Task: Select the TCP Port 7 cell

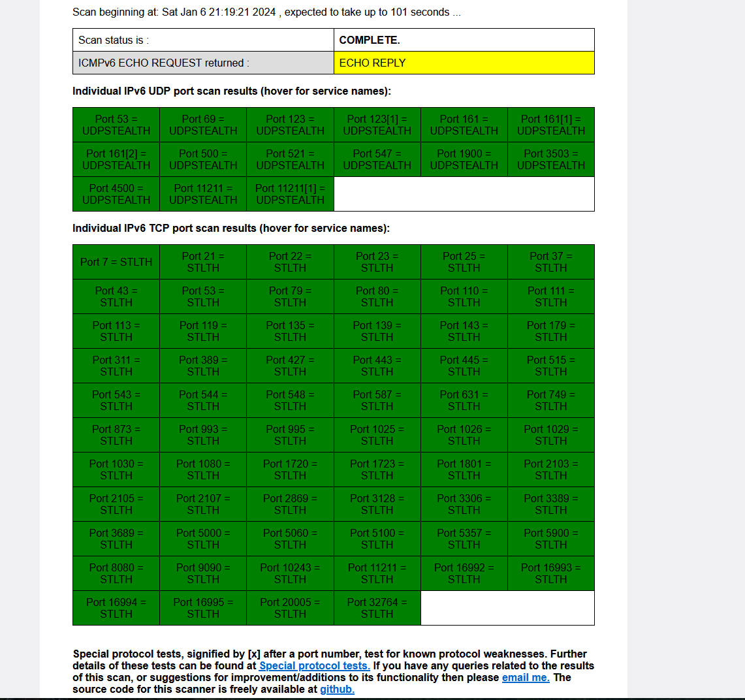Action: click(116, 262)
